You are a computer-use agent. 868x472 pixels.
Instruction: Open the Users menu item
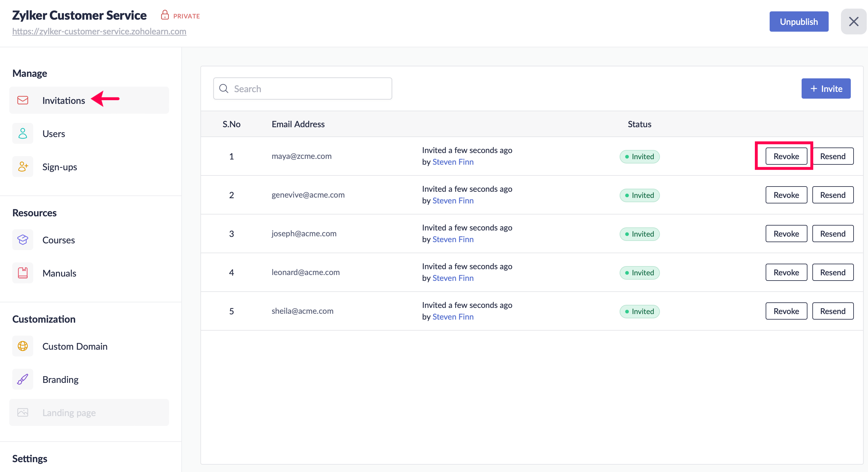coord(53,134)
